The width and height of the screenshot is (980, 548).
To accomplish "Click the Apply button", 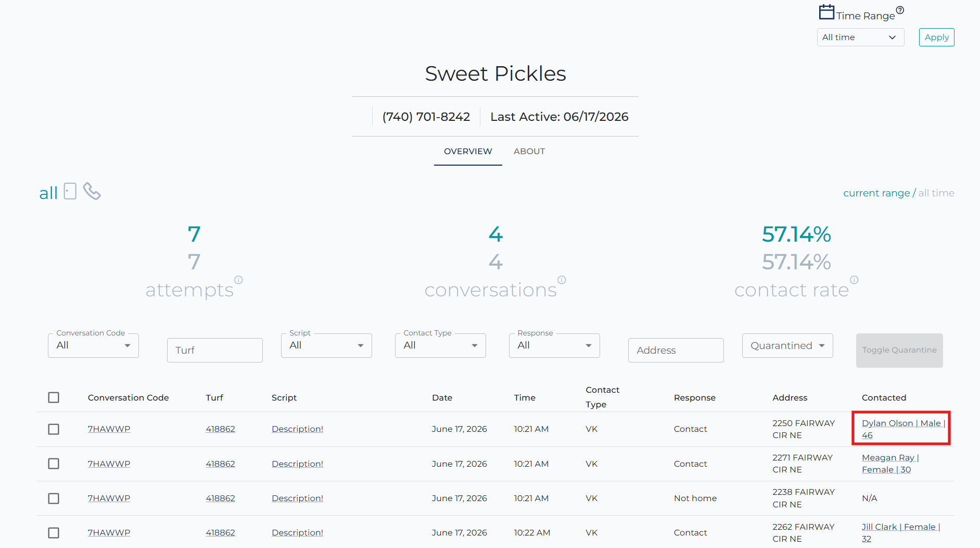I will pos(936,38).
